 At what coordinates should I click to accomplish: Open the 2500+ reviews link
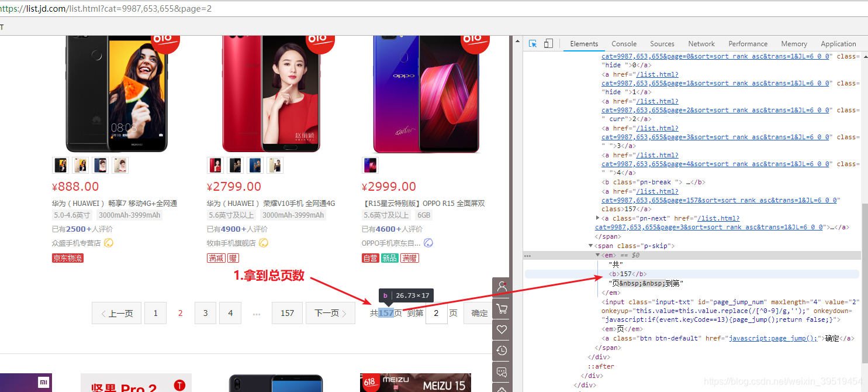tap(78, 229)
